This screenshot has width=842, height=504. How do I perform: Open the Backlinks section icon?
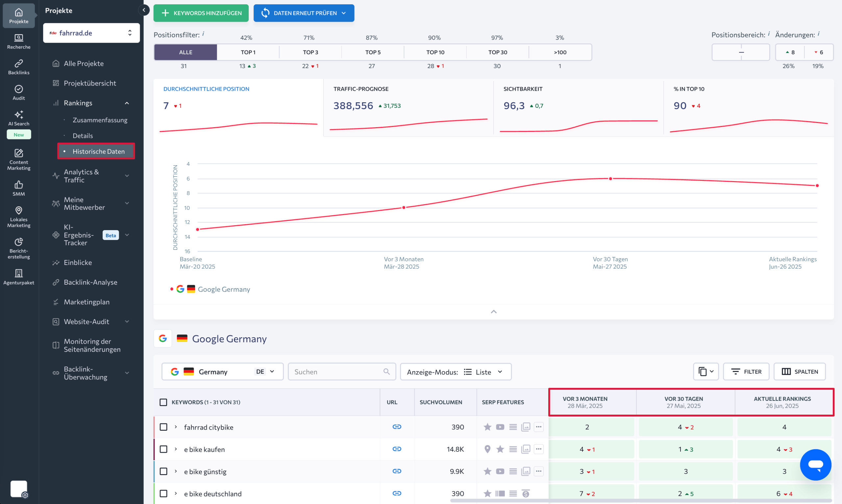coord(19,67)
